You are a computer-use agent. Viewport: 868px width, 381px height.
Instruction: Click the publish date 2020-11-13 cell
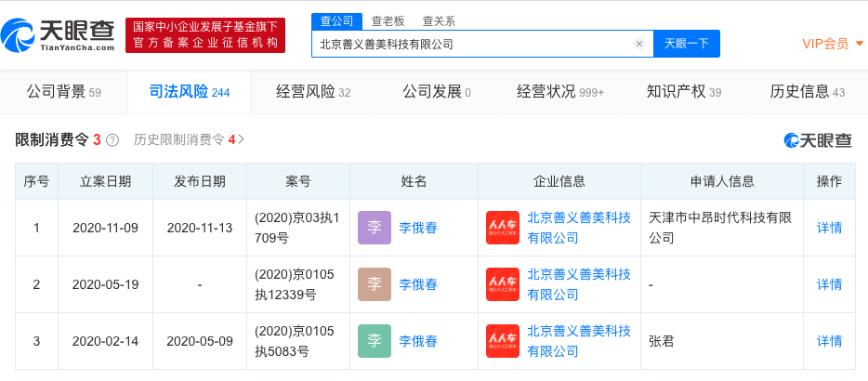click(200, 228)
